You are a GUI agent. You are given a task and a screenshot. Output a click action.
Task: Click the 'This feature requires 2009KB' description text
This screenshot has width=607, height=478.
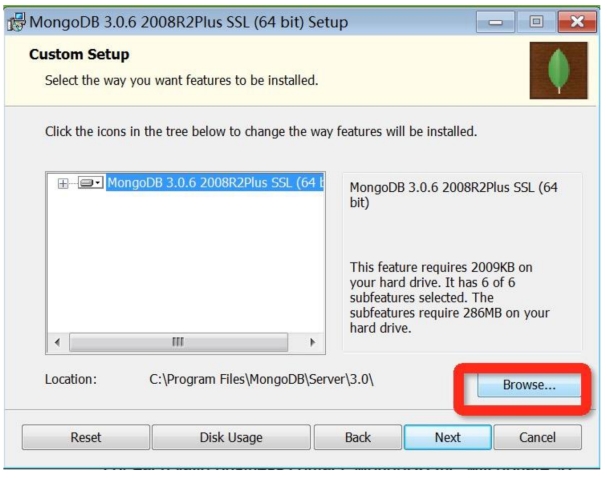[x=449, y=297]
